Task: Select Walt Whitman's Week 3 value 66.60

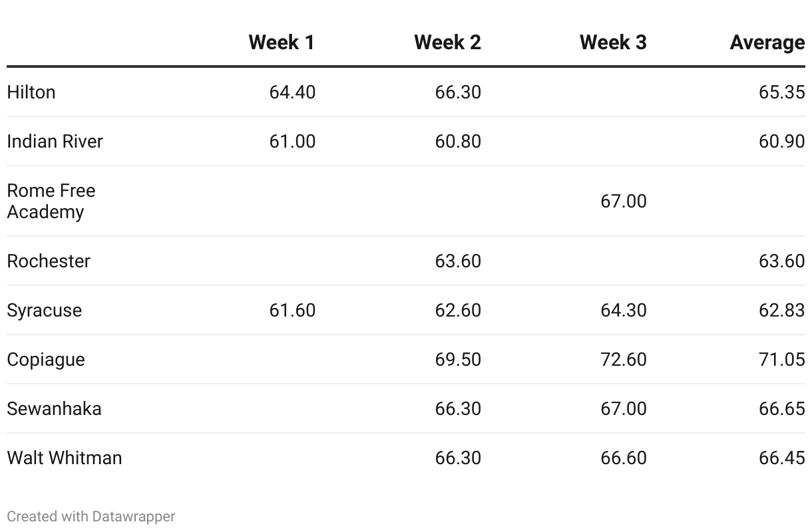Action: tap(624, 458)
